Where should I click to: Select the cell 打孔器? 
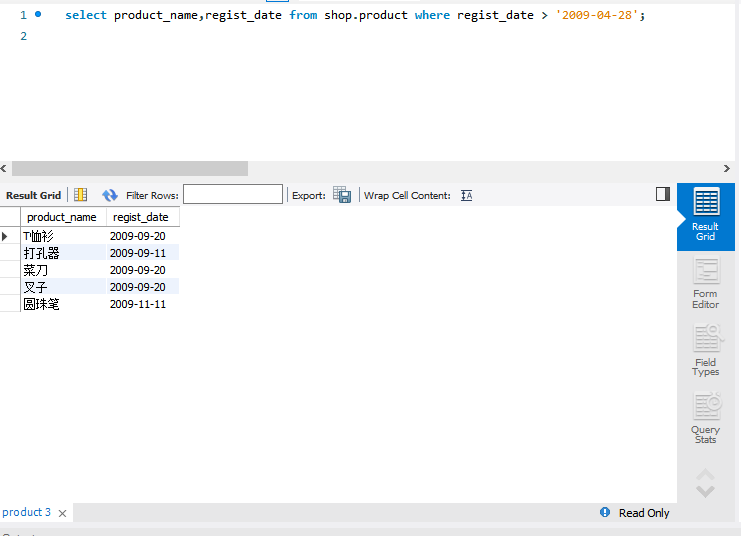pos(63,253)
